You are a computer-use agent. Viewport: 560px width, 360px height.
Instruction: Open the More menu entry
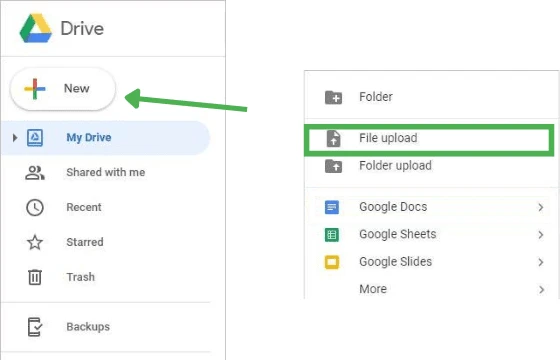pyautogui.click(x=431, y=289)
